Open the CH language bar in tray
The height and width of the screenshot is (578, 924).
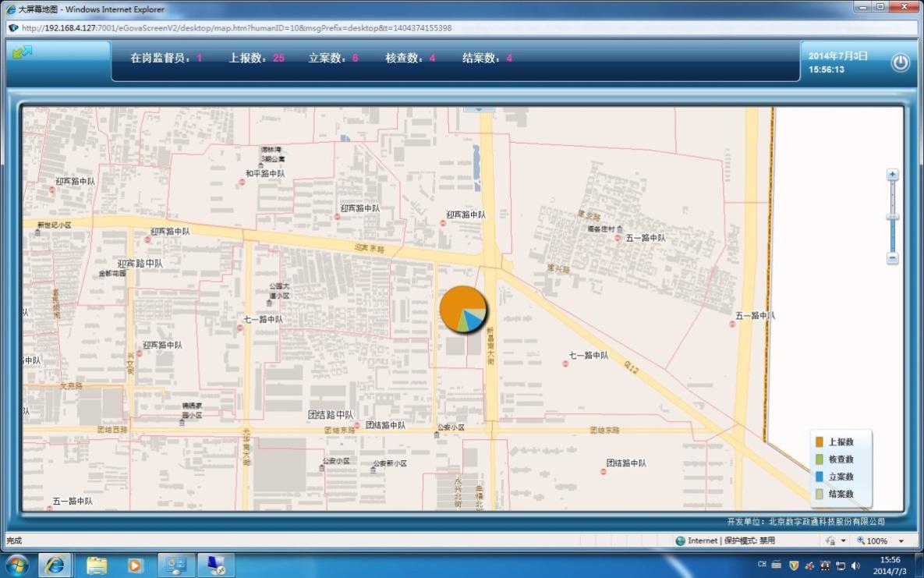coord(762,563)
